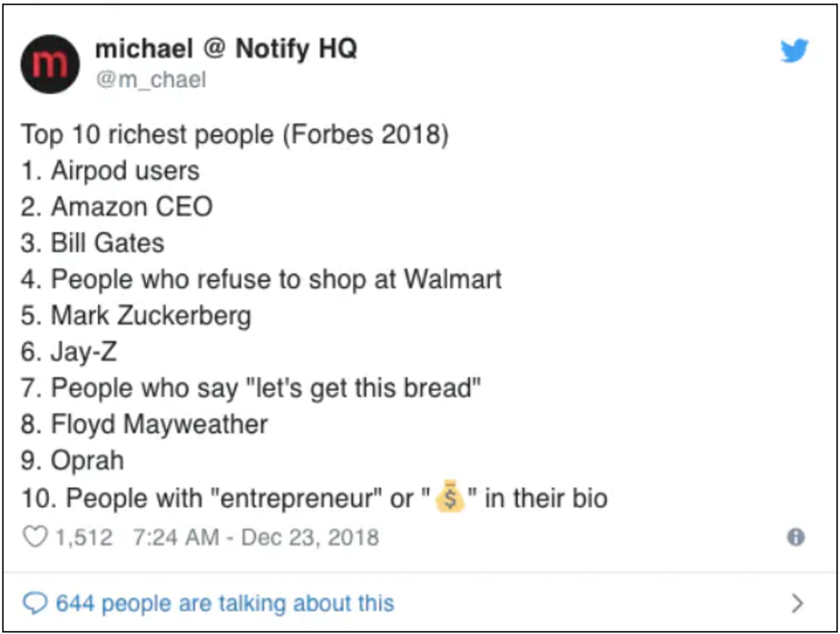This screenshot has width=840, height=634.
Task: Open '644 people are talking about this'
Action: coord(224,603)
